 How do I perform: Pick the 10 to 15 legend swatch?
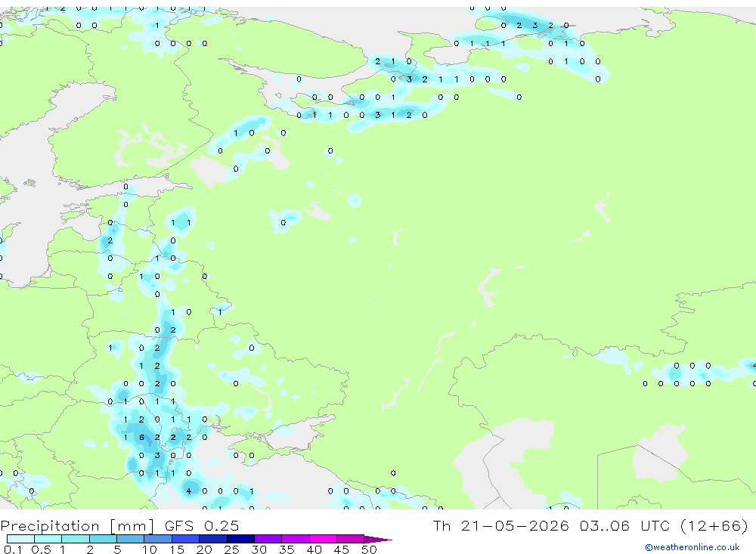point(158,539)
